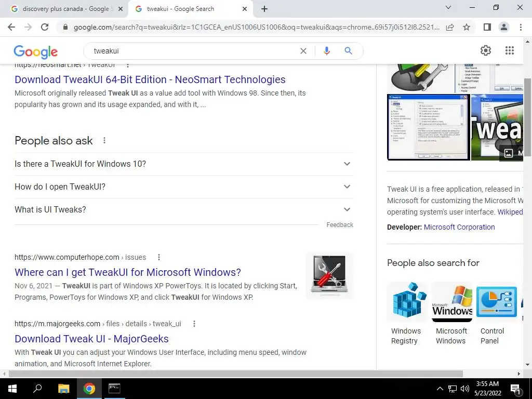Clear the tweakui search text
Viewport: 532px width, 399px height.
(x=303, y=51)
